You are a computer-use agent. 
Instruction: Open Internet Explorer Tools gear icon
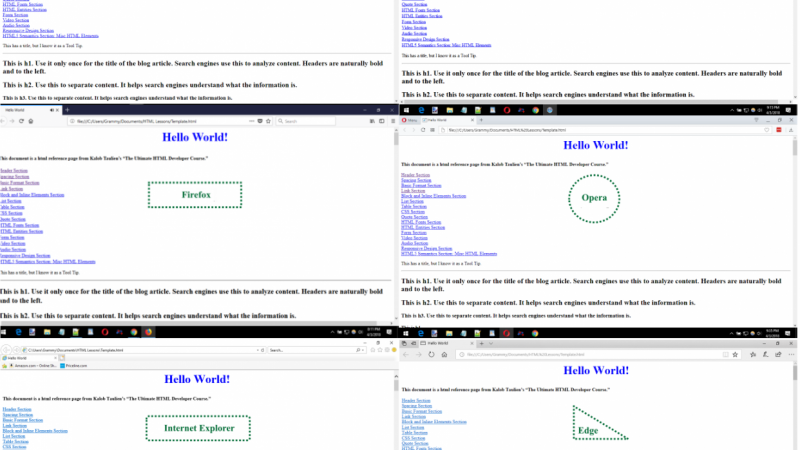click(387, 350)
